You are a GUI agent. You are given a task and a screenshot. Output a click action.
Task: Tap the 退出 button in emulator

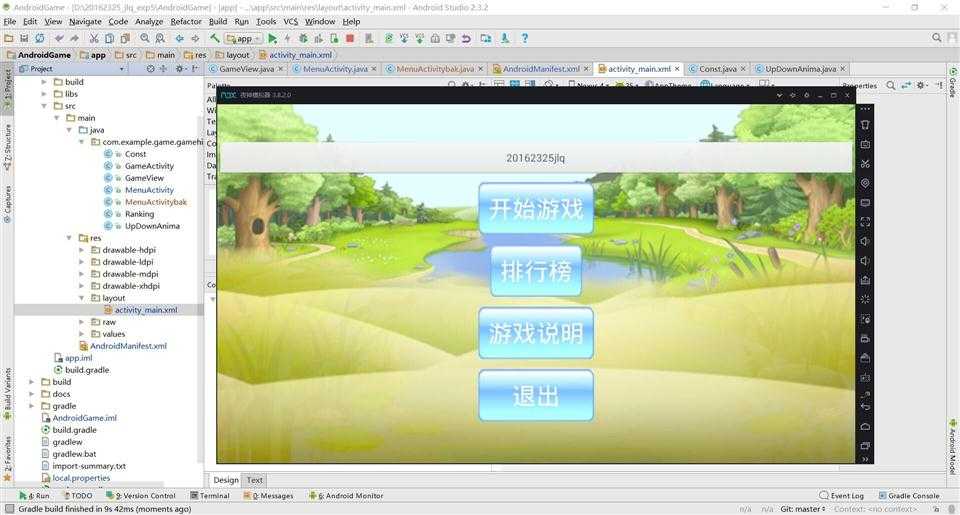pyautogui.click(x=536, y=396)
